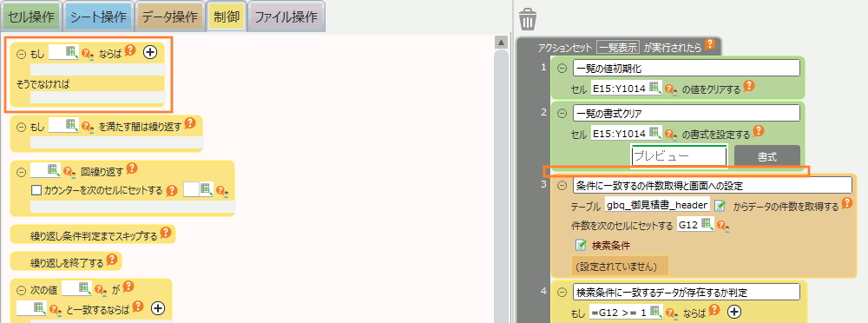This screenshot has height=323, width=868.
Task: Select the 繰り返し条件判定までスキップする block
Action: click(93, 234)
